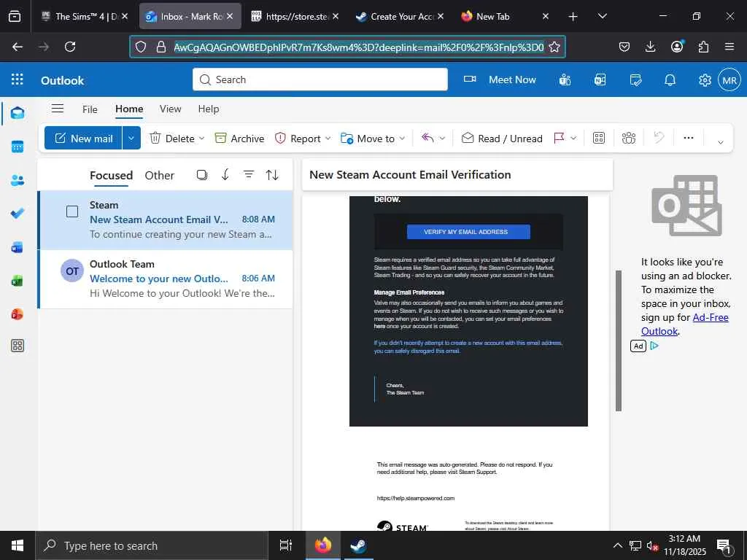Open People in the left sidebar
The width and height of the screenshot is (747, 560).
point(18,181)
